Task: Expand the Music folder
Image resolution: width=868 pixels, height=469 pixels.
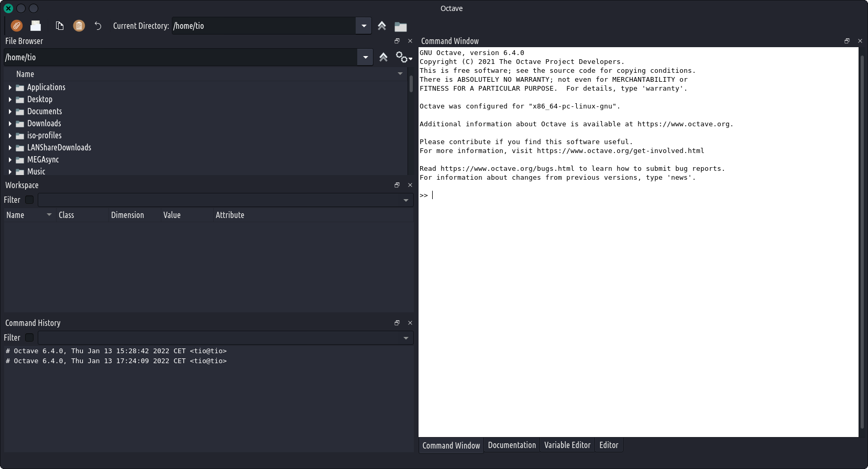Action: [x=10, y=172]
